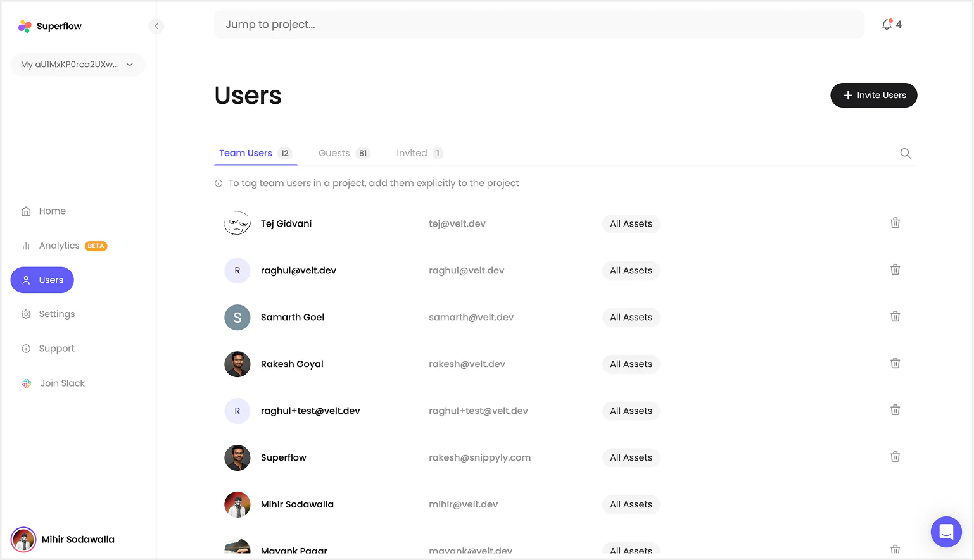Click email samarth@velt.dev
This screenshot has height=560, width=974.
coord(471,317)
